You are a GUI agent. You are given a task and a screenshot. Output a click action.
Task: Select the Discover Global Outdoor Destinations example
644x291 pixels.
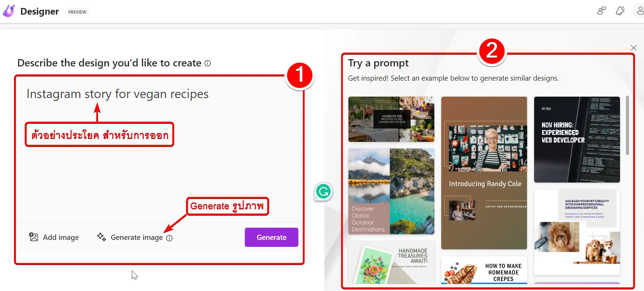point(391,191)
